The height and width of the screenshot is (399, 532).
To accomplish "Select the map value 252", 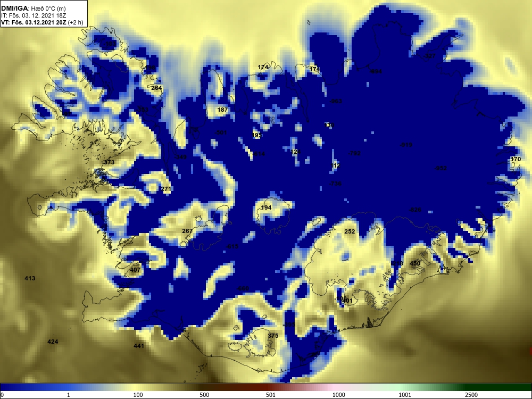I will click(350, 231).
